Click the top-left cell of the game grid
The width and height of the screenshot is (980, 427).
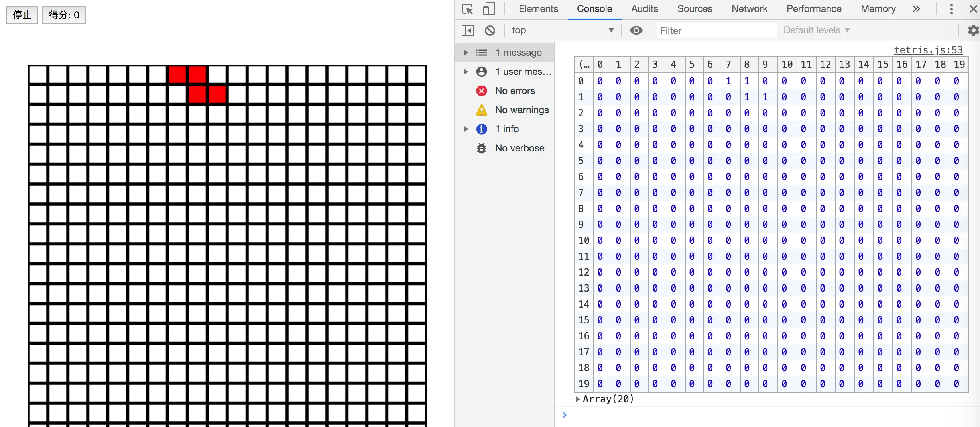(38, 74)
